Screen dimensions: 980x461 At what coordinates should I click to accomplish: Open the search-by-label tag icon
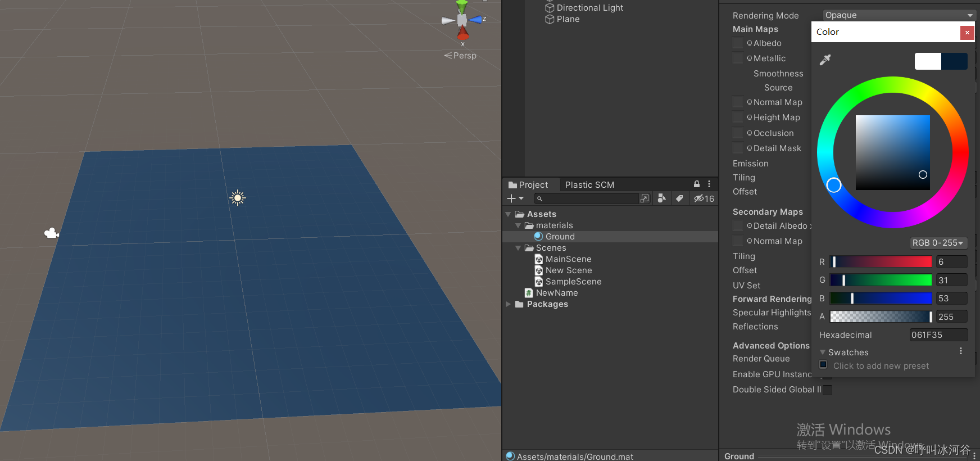(x=679, y=198)
